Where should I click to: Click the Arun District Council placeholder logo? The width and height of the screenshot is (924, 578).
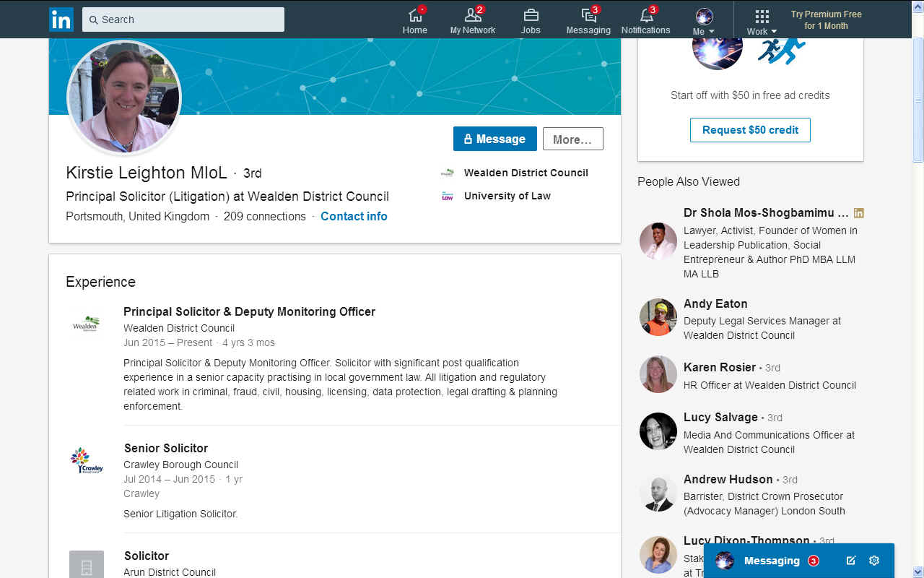87,564
